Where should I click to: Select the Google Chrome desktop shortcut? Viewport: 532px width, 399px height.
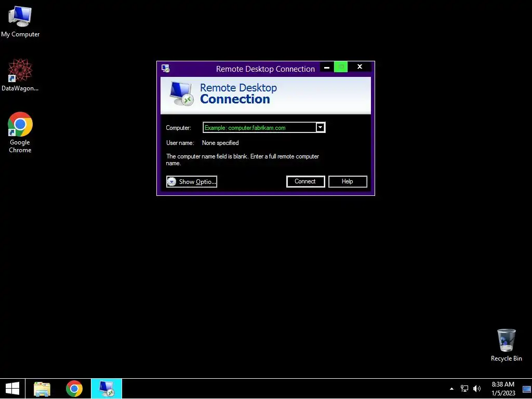[x=20, y=132]
